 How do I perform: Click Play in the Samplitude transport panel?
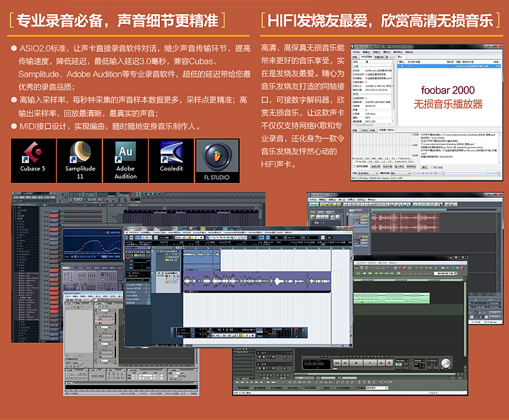[370, 363]
